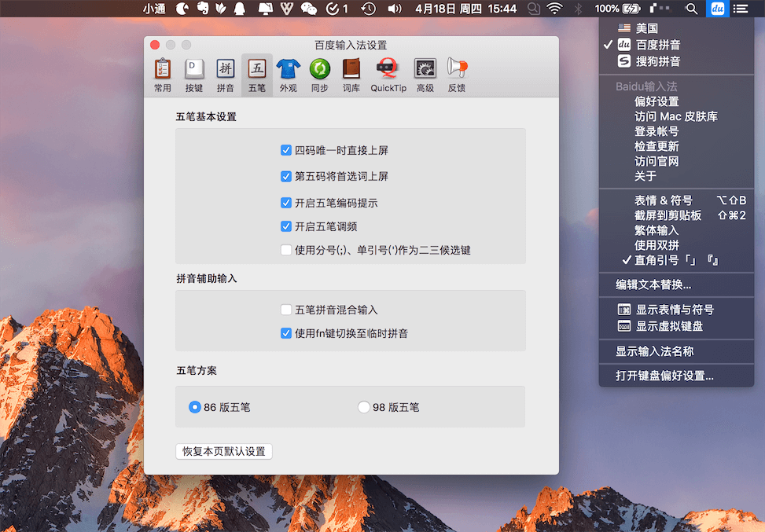Open the 常用 settings tab
Image resolution: width=765 pixels, height=532 pixels.
pos(163,75)
